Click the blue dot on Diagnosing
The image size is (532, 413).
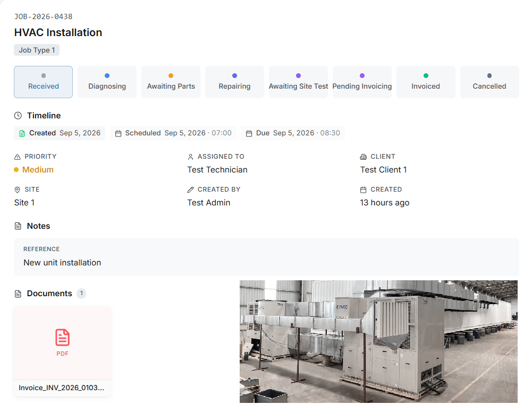107,75
